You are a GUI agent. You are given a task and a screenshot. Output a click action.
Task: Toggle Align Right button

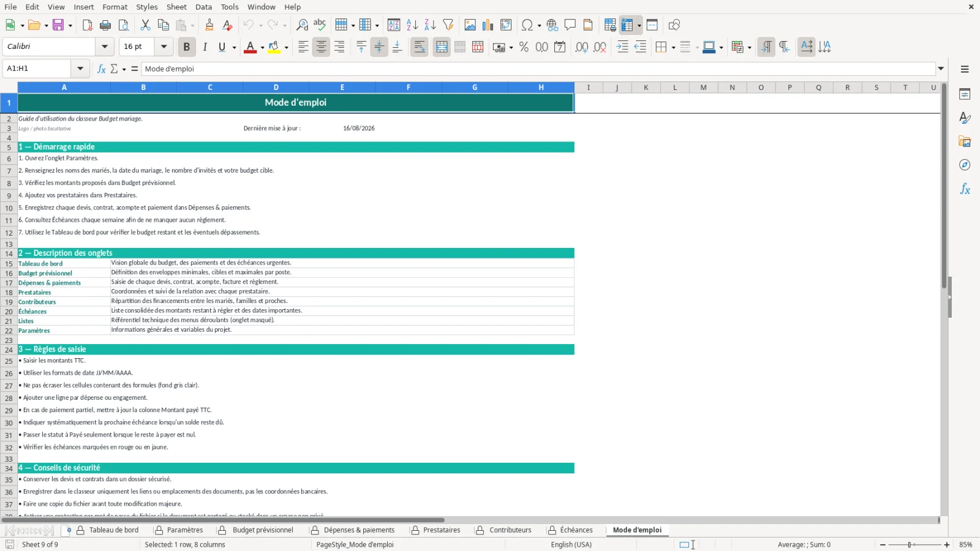(339, 47)
